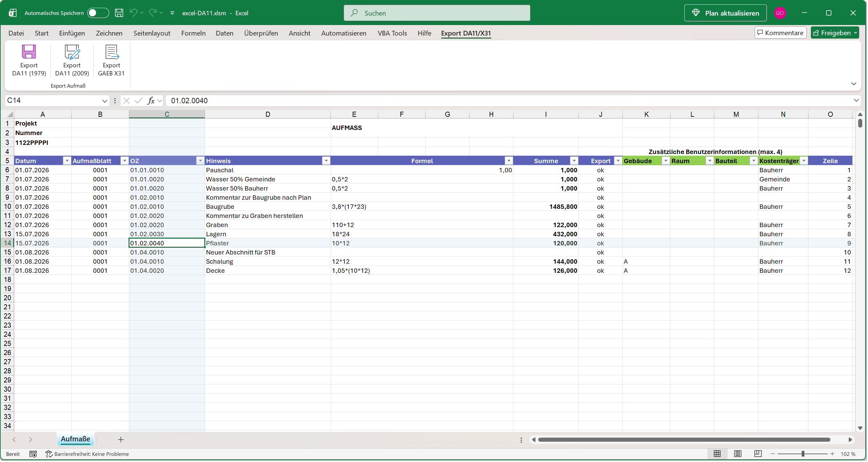Toggle Automatisches Speichern switch
The height and width of the screenshot is (462, 868).
tap(98, 13)
